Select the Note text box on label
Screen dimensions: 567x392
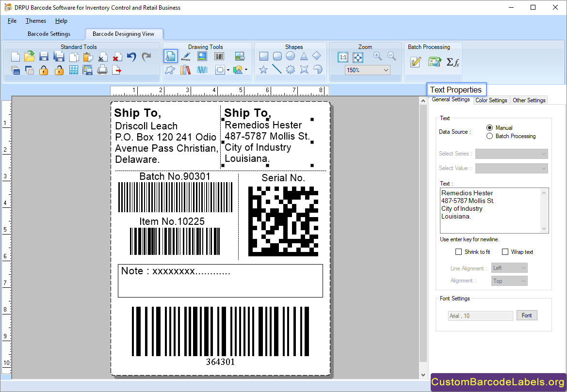[x=220, y=281]
